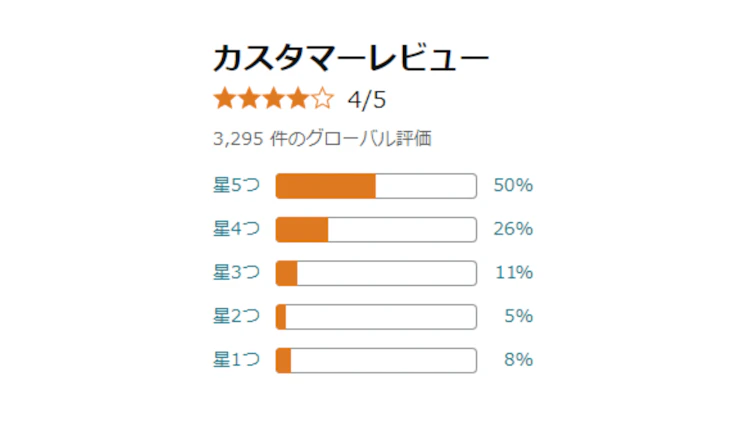Screen dimensions: 750x422
Task: Open the 星4つ reviews link
Action: [x=236, y=229]
